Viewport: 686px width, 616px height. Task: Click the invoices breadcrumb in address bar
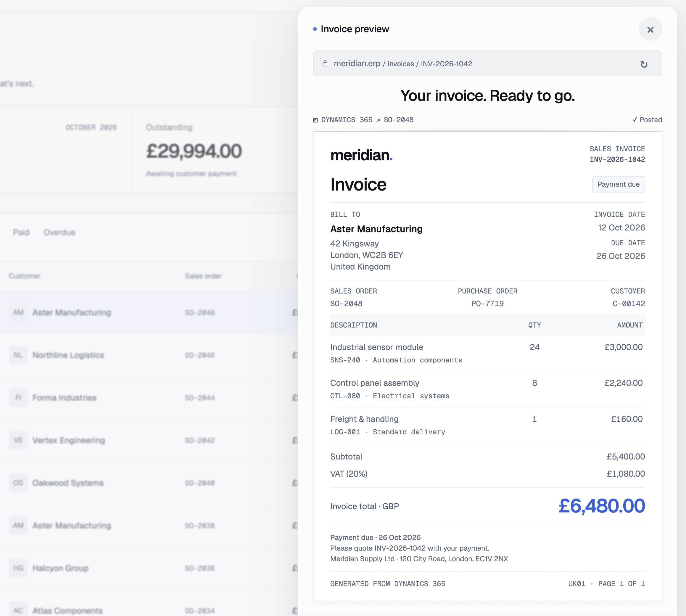pos(401,64)
